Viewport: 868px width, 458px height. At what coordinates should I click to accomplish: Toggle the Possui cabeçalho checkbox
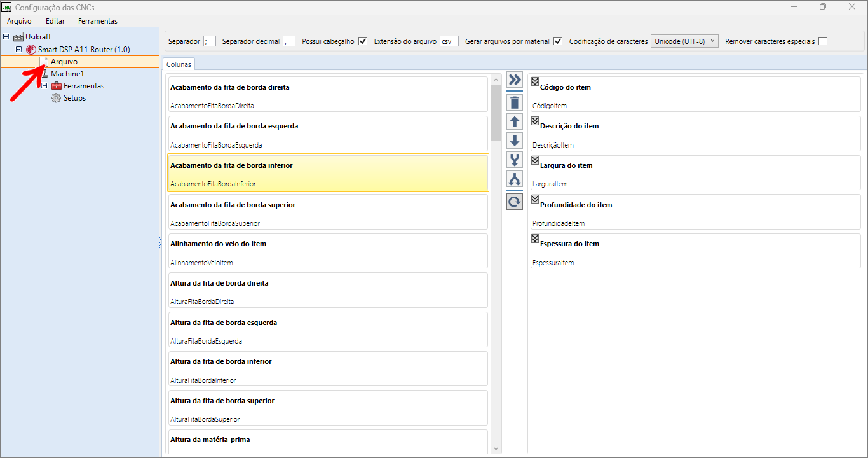(x=363, y=41)
